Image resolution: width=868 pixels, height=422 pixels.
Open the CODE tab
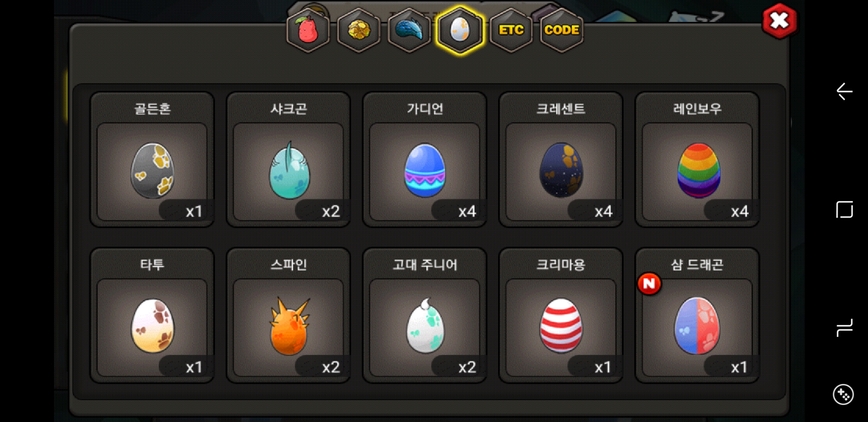coord(562,30)
